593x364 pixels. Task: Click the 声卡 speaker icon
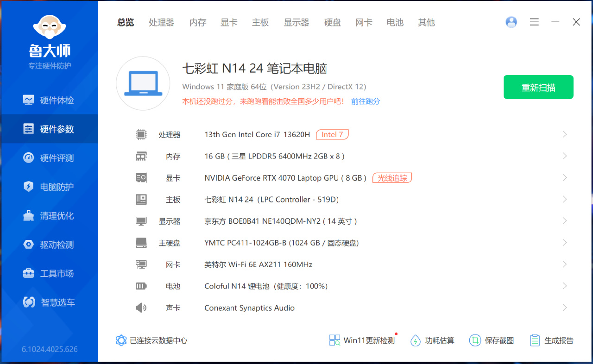pyautogui.click(x=141, y=308)
